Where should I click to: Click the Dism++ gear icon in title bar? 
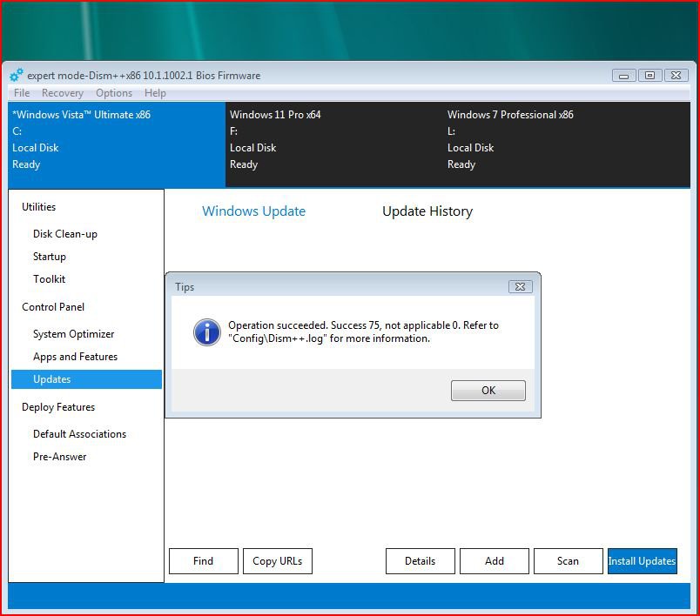(17, 75)
